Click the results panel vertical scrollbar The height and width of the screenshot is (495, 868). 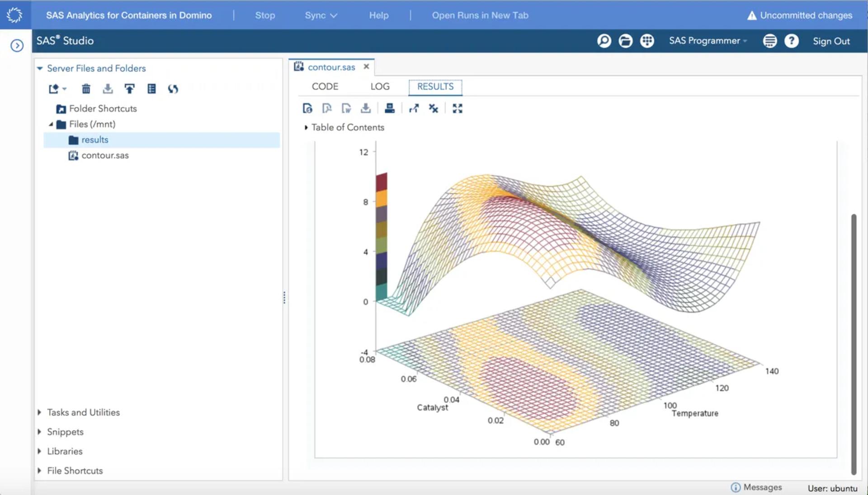(854, 343)
